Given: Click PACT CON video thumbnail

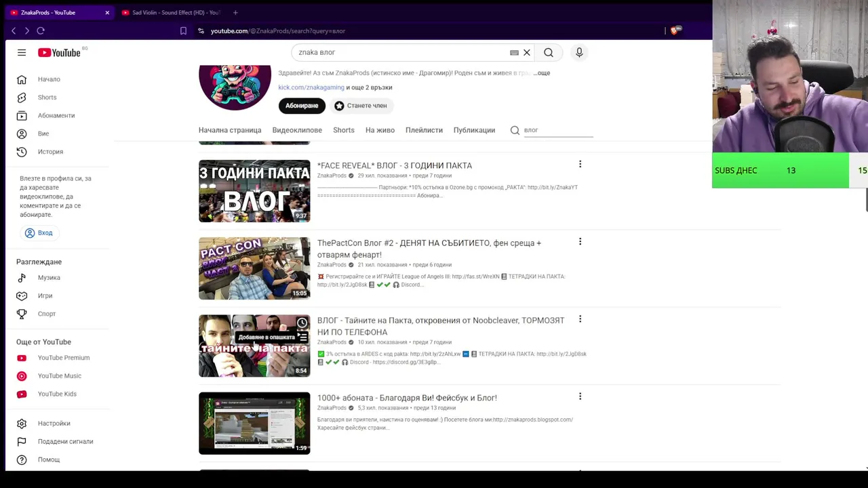Looking at the screenshot, I should click(254, 268).
